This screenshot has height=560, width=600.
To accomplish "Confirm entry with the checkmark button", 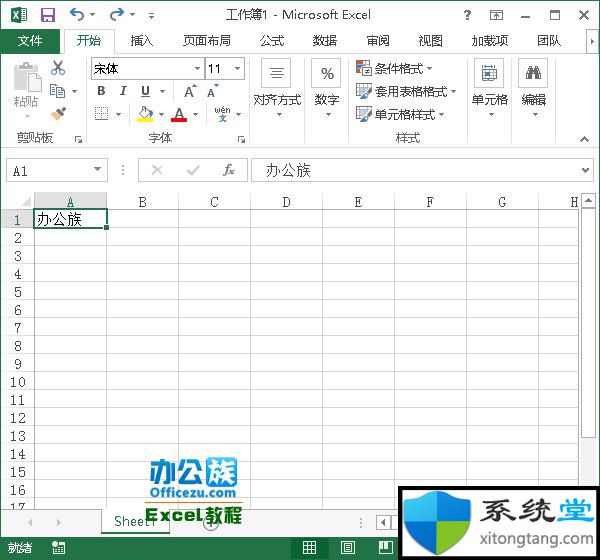I will [193, 170].
